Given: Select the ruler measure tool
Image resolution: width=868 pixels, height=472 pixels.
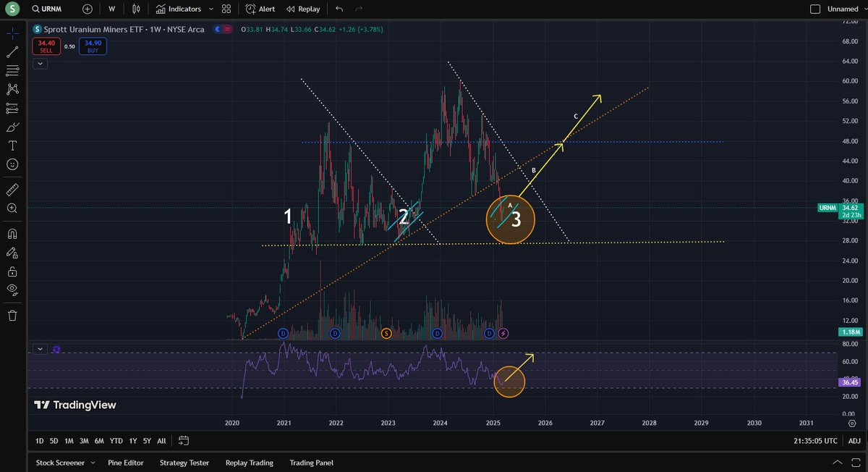Looking at the screenshot, I should pos(12,190).
